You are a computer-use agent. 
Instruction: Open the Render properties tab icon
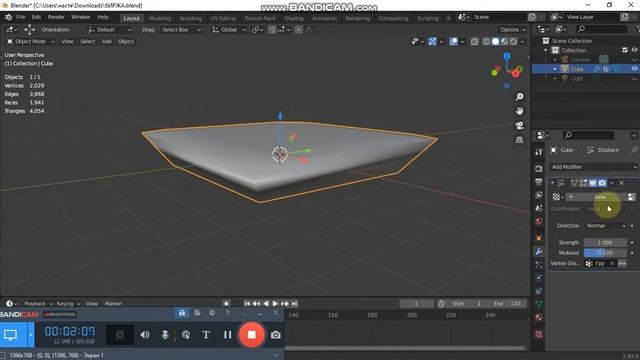tap(539, 168)
